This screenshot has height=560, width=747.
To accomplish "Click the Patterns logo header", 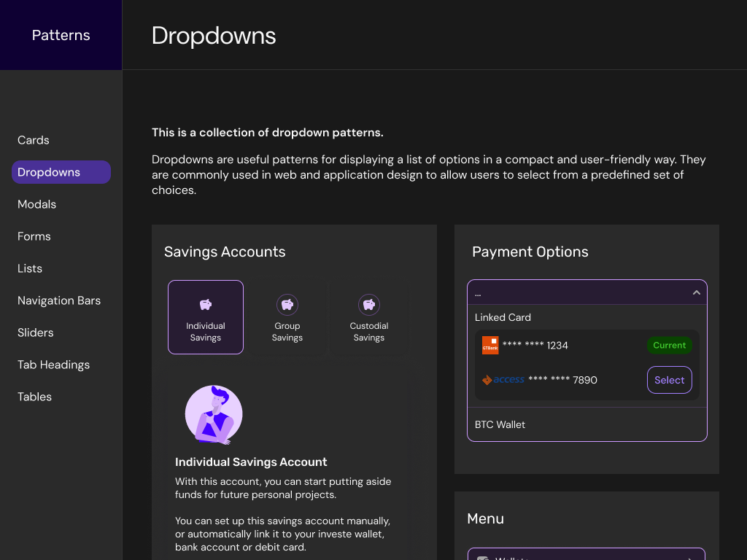I will (x=61, y=35).
